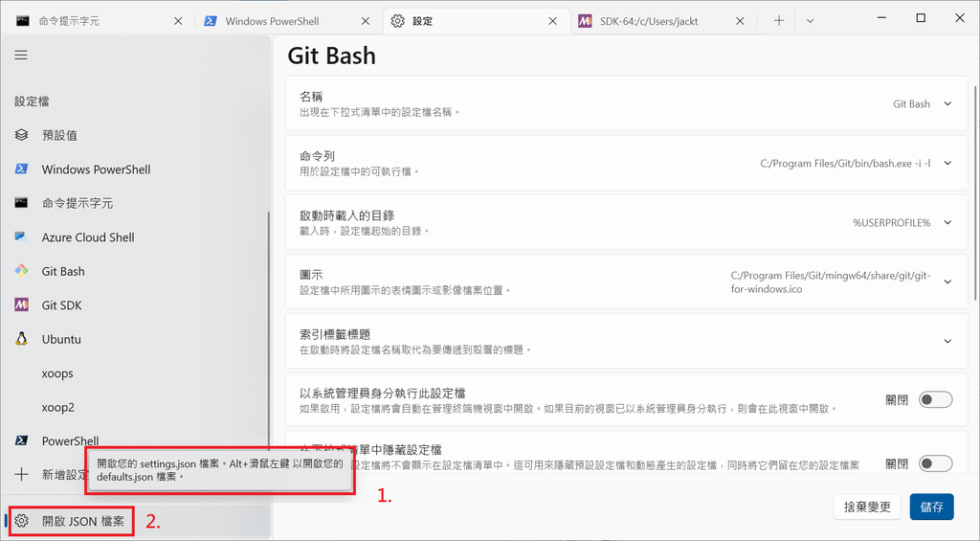Select 預設值 in the sidebar
The height and width of the screenshot is (541, 980).
point(135,134)
